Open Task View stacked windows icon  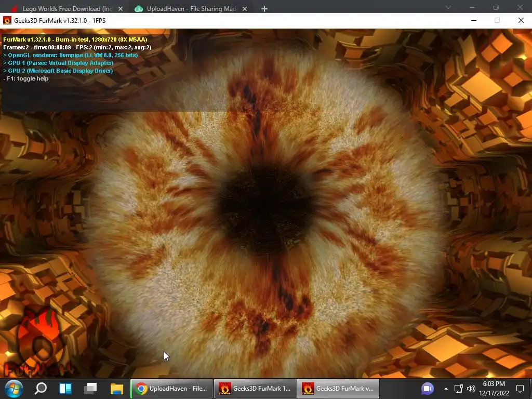[x=90, y=389]
